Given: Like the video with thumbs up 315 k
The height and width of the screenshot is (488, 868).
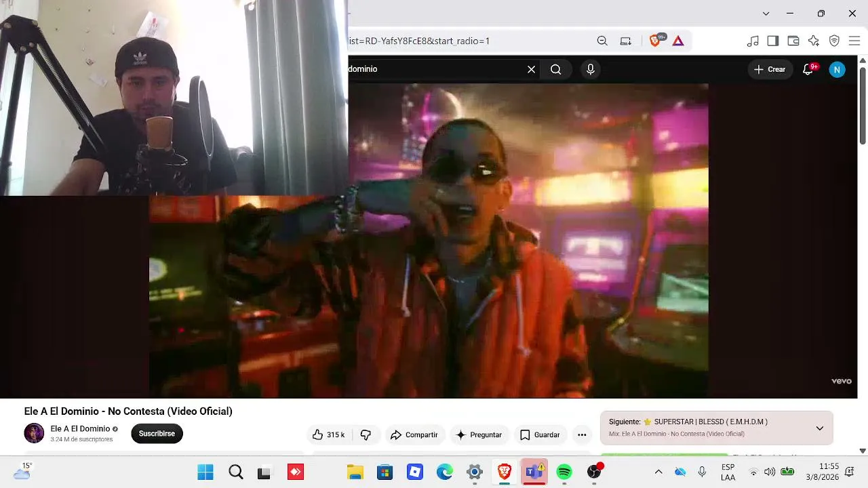Looking at the screenshot, I should [328, 434].
